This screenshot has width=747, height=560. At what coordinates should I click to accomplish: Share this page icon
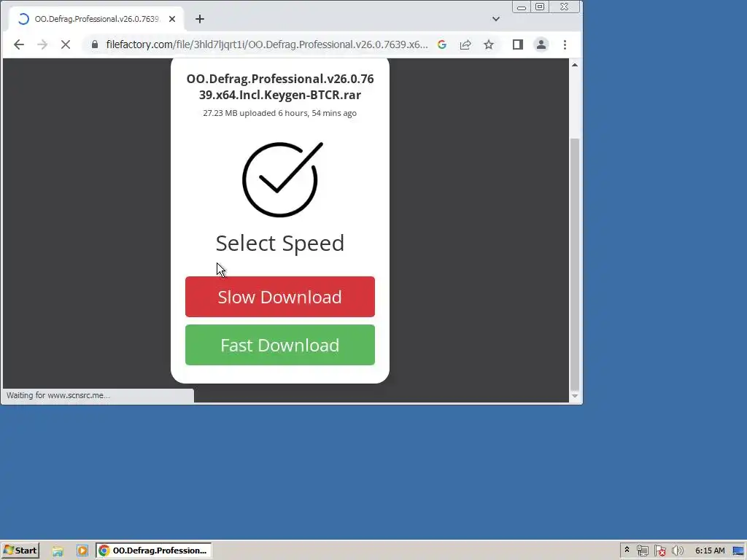[465, 44]
